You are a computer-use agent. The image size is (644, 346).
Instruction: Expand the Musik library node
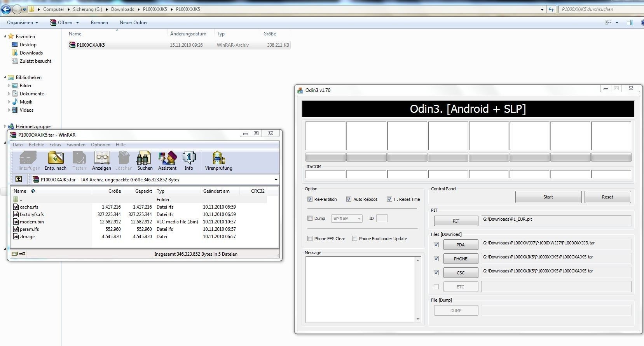click(9, 102)
